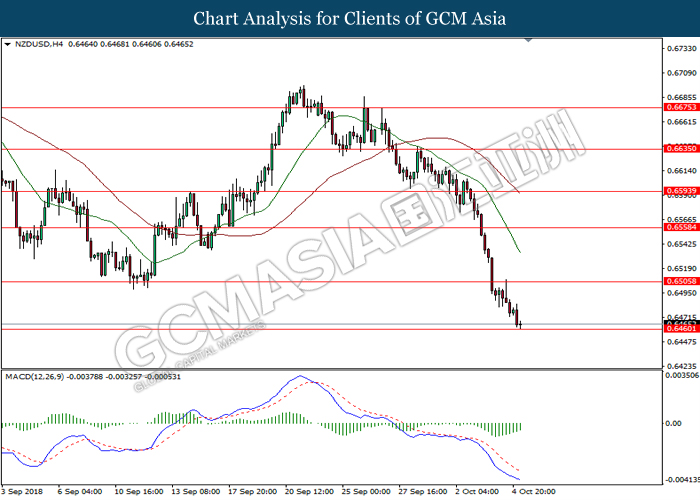Click the Chart Analysis for Clients title
This screenshot has height=500, width=700.
pyautogui.click(x=350, y=19)
